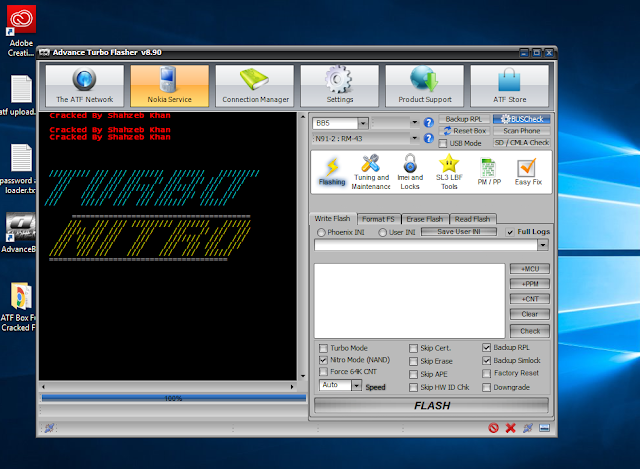The height and width of the screenshot is (469, 640).
Task: Switch to Erase Flash tab
Action: 424,219
